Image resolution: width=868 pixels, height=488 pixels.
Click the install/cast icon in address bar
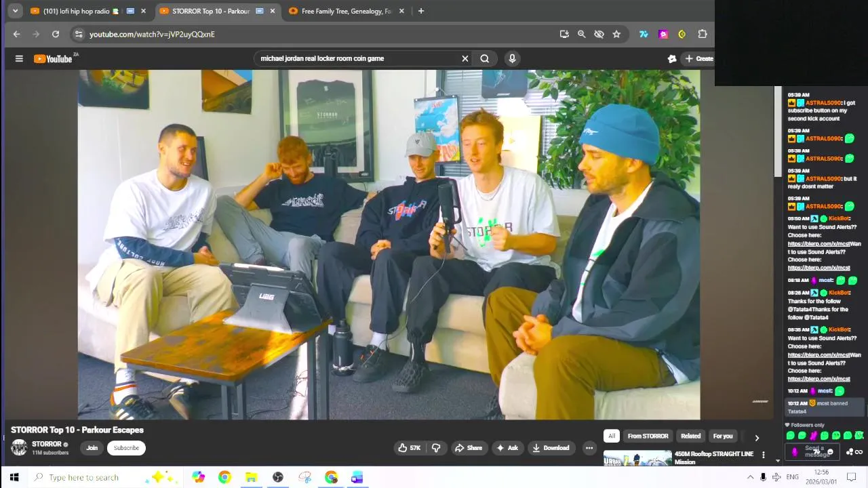564,34
